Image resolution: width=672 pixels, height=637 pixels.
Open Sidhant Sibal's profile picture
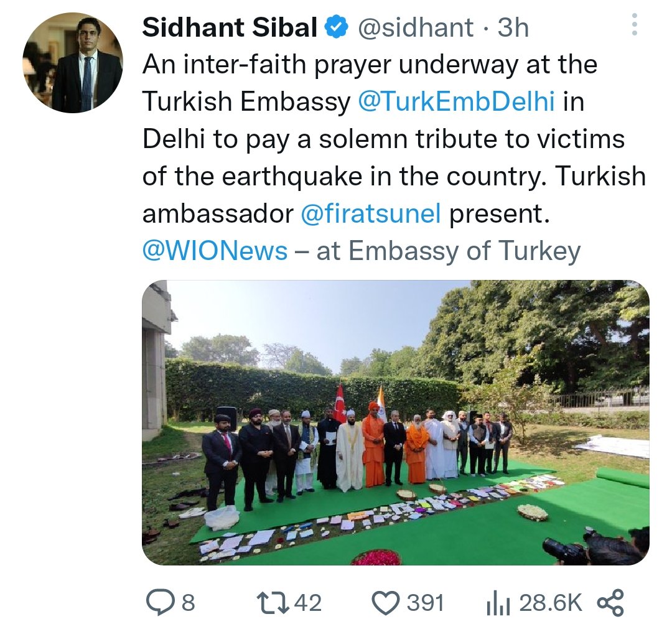pyautogui.click(x=73, y=65)
